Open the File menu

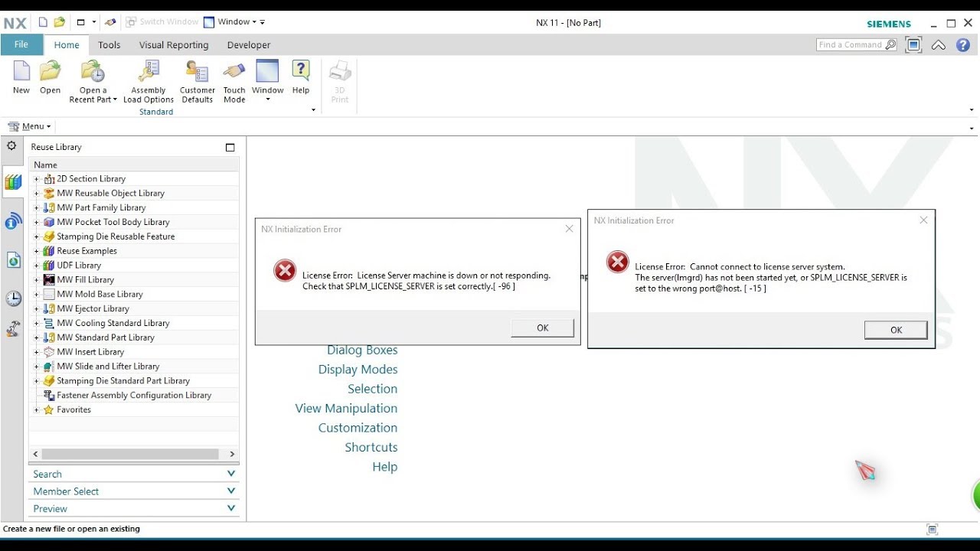point(21,45)
